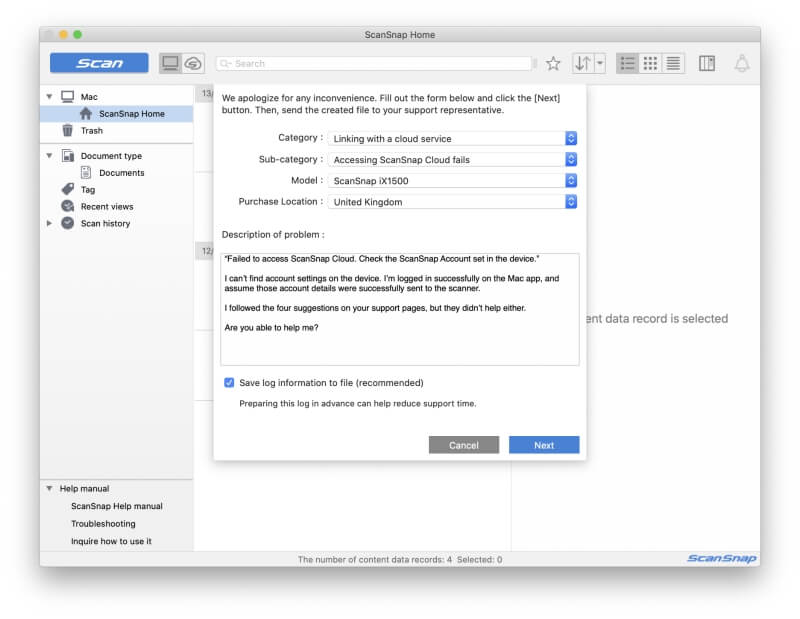
Task: Click the Next button
Action: tap(544, 445)
